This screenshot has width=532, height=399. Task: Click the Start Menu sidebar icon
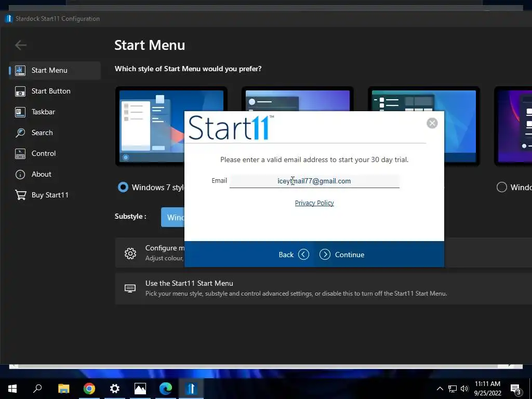click(20, 71)
